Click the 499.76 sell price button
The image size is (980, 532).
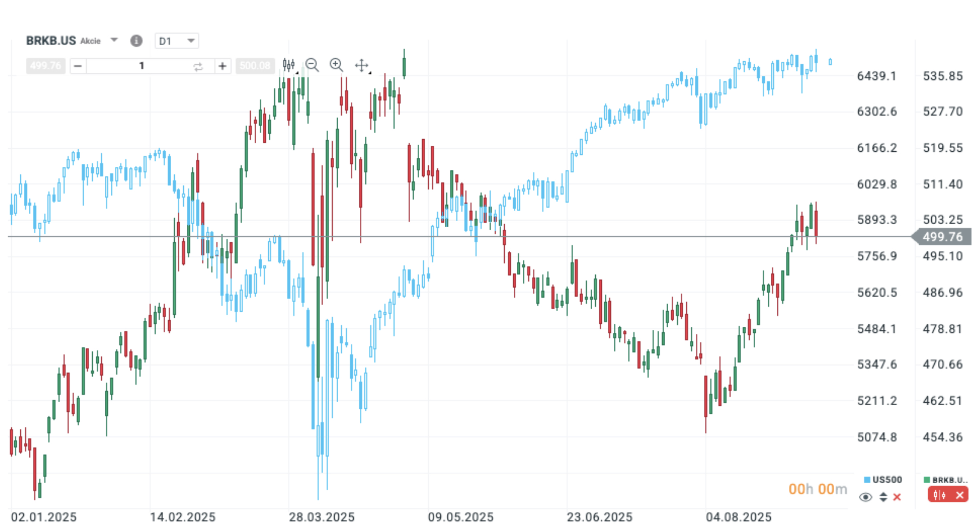coord(46,66)
